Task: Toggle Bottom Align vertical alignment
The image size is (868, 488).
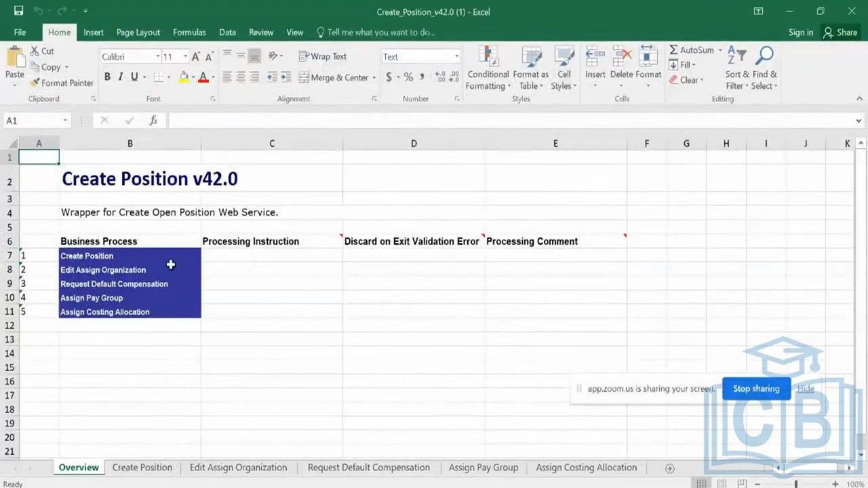Action: [x=254, y=56]
